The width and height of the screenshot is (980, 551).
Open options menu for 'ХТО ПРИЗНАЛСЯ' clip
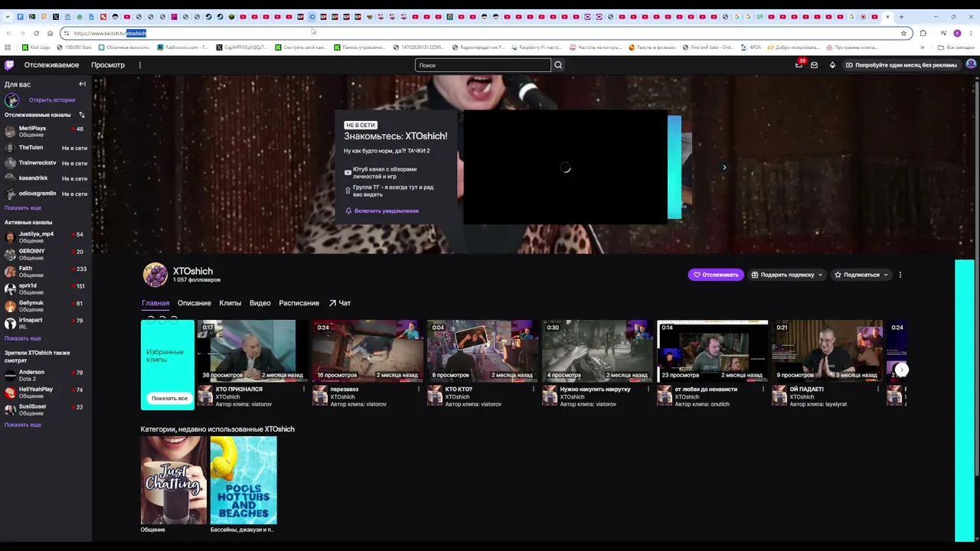tap(304, 390)
